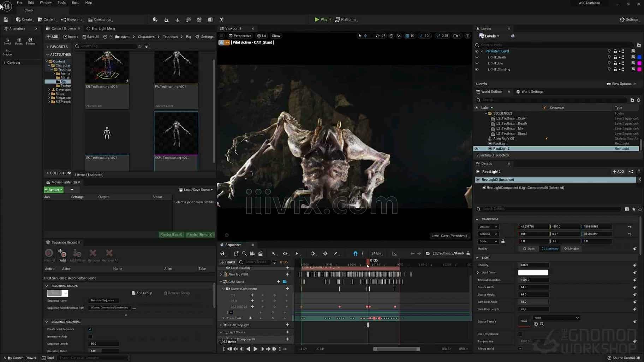Open sequencer view options eye icon

pyautogui.click(x=285, y=254)
